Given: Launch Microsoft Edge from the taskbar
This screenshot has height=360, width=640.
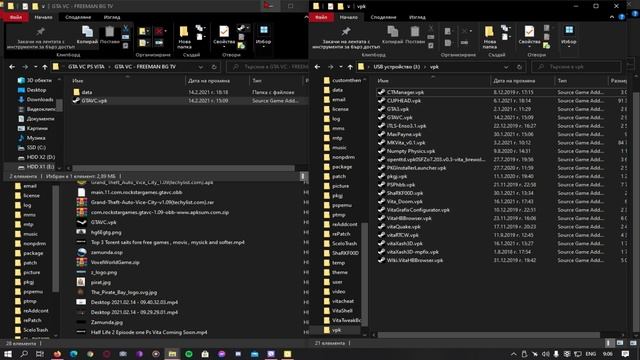Looking at the screenshot, I should [73, 354].
